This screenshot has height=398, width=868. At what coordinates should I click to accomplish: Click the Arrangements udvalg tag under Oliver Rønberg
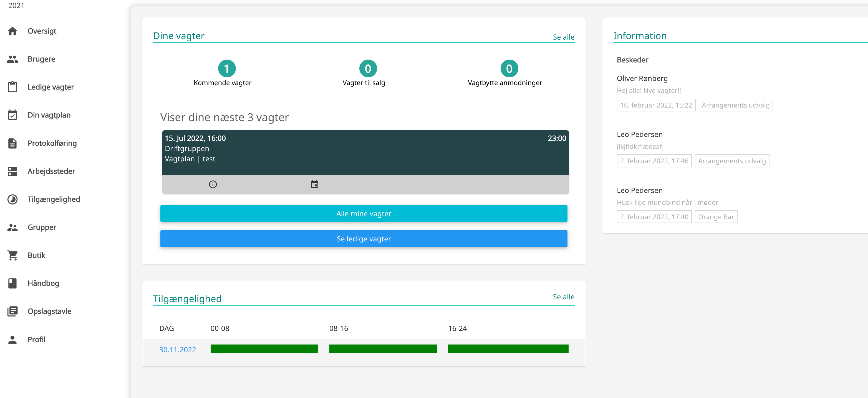[736, 105]
